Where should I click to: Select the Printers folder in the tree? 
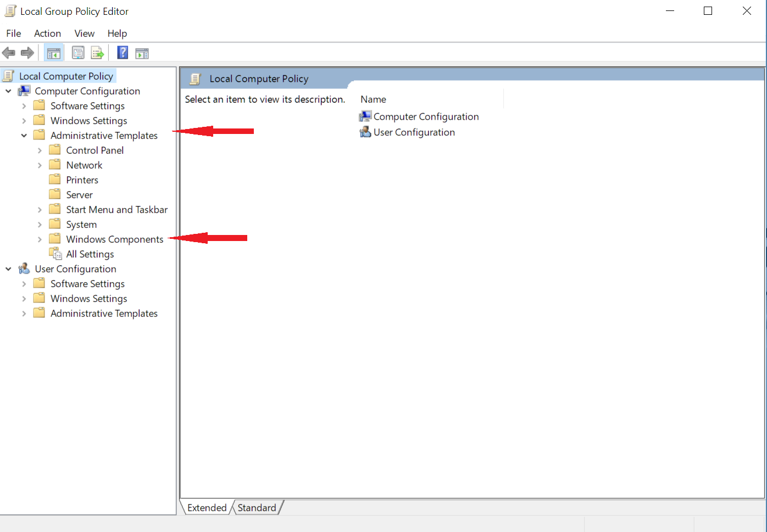pyautogui.click(x=82, y=180)
